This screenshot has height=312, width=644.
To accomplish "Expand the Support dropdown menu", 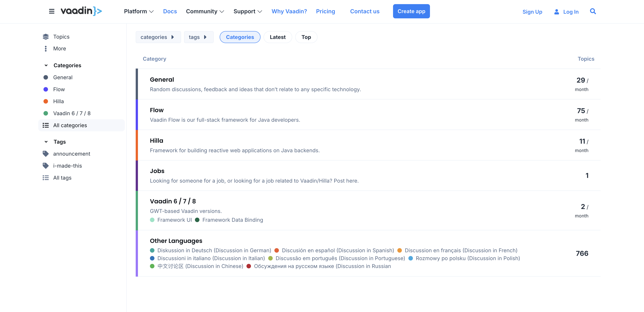I will click(x=248, y=11).
